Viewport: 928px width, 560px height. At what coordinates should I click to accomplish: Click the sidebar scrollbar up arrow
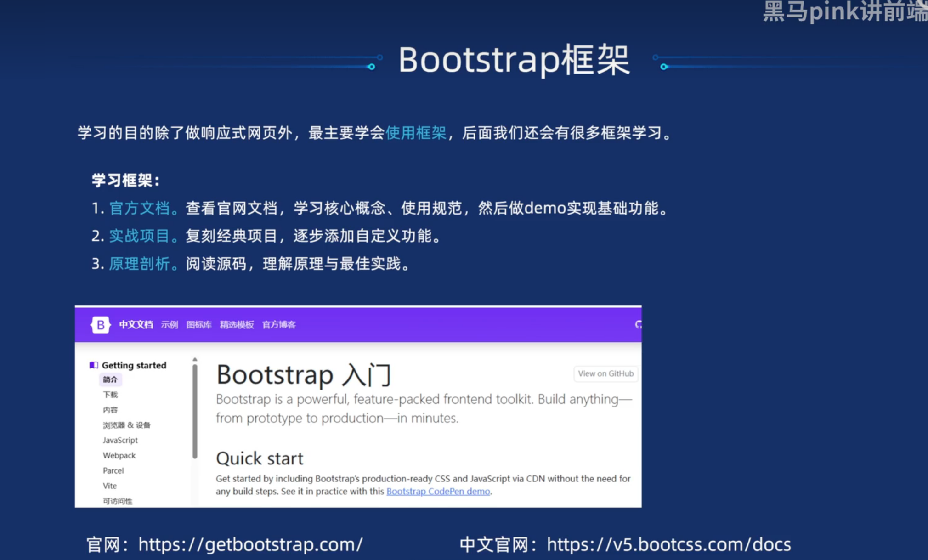coord(195,359)
